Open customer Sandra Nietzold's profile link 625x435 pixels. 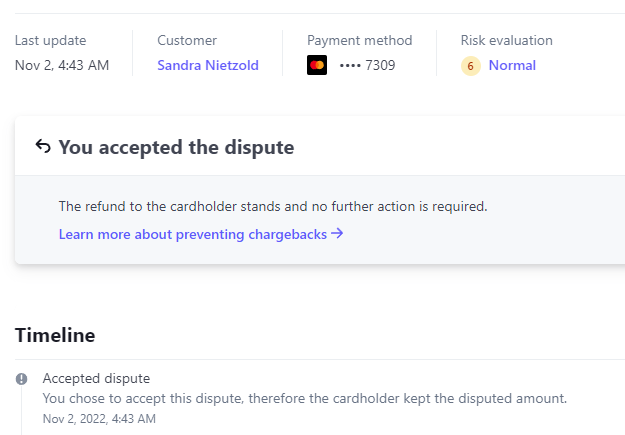[207, 66]
